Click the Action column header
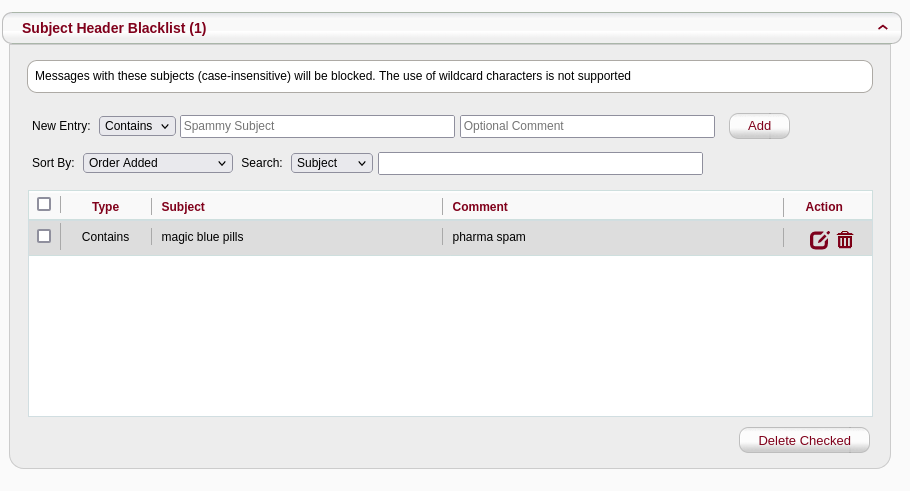 pyautogui.click(x=824, y=207)
